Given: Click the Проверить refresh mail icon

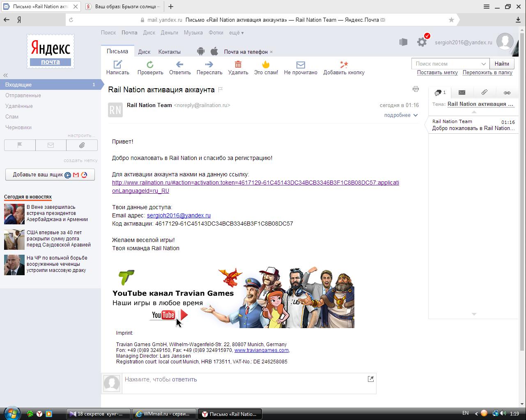Looking at the screenshot, I should point(150,64).
